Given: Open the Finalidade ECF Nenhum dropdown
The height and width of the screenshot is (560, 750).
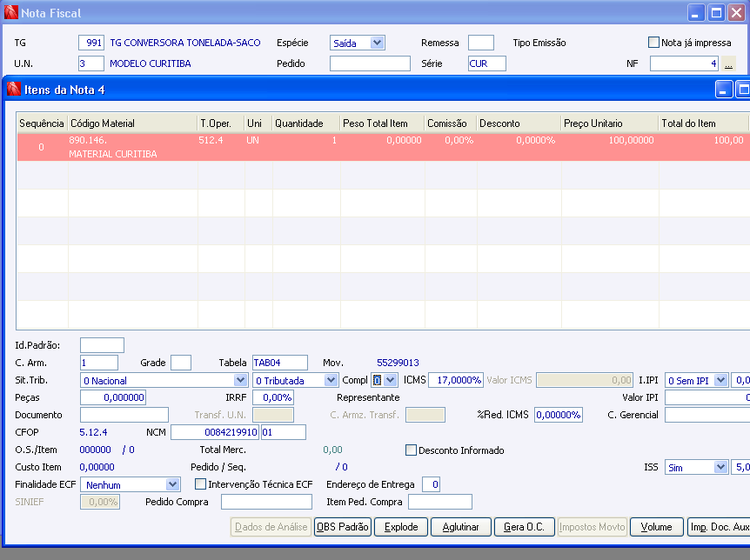Looking at the screenshot, I should pos(174,484).
